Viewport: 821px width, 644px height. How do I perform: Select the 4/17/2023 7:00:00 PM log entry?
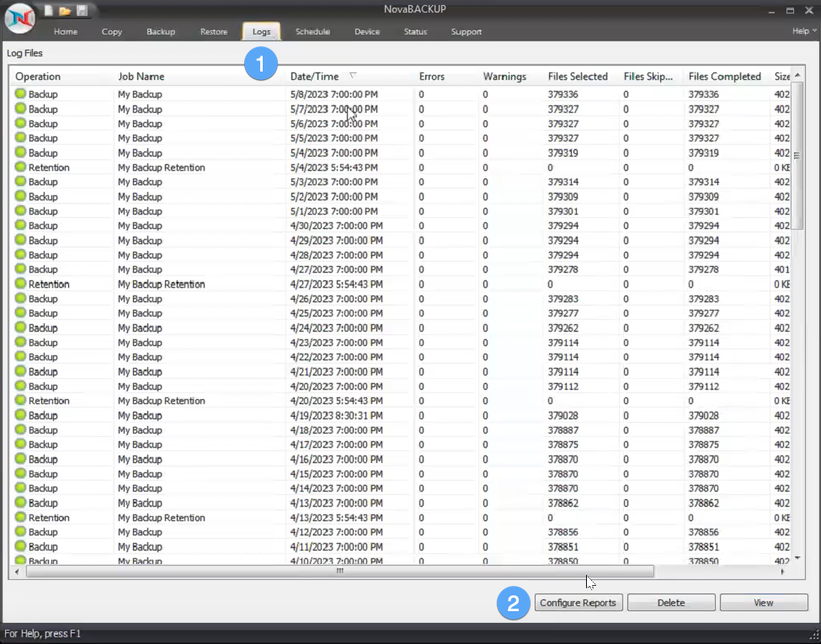coord(400,444)
